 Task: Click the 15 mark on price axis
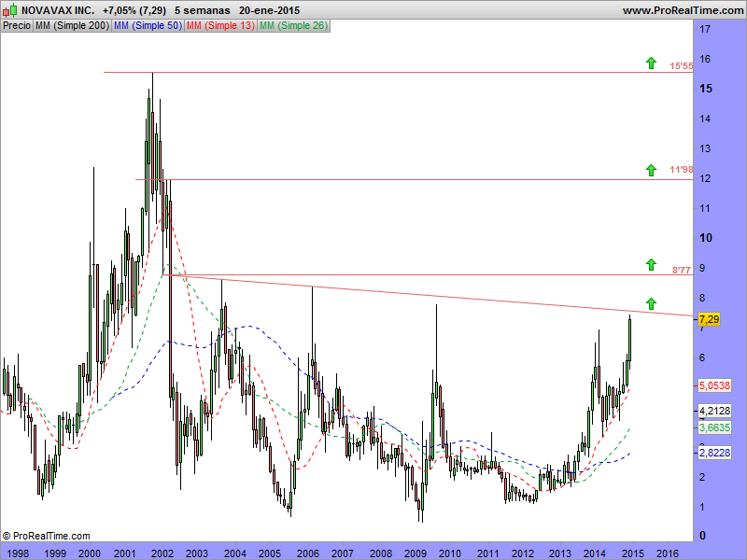click(x=706, y=89)
